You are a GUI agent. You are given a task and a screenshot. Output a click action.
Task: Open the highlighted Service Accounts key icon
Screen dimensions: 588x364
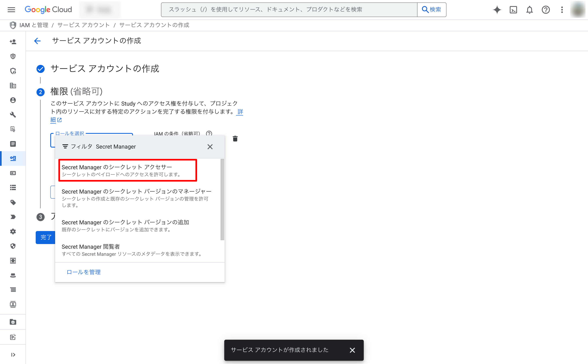(13, 158)
